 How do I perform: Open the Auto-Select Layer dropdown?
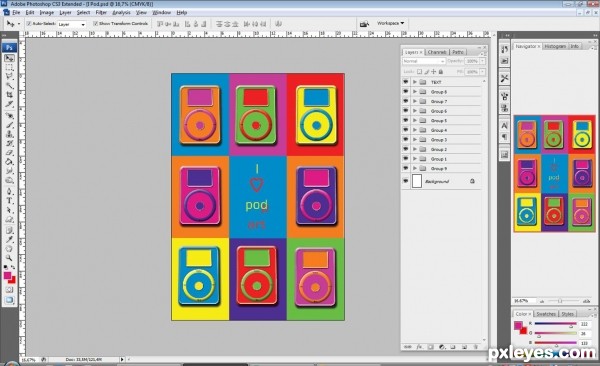72,24
